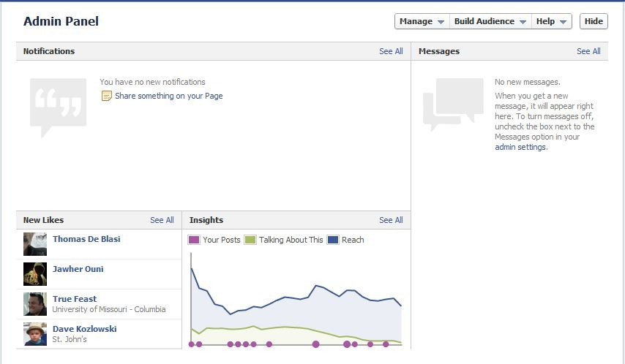Open Dave Kozlowski's profile picture
625x364 pixels.
tap(35, 334)
